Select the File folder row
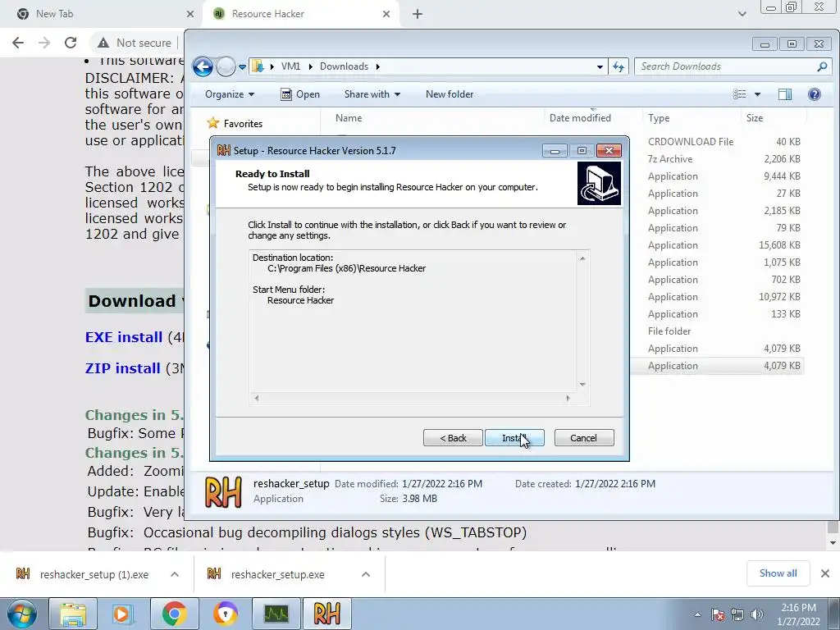This screenshot has width=840, height=630. (x=717, y=331)
